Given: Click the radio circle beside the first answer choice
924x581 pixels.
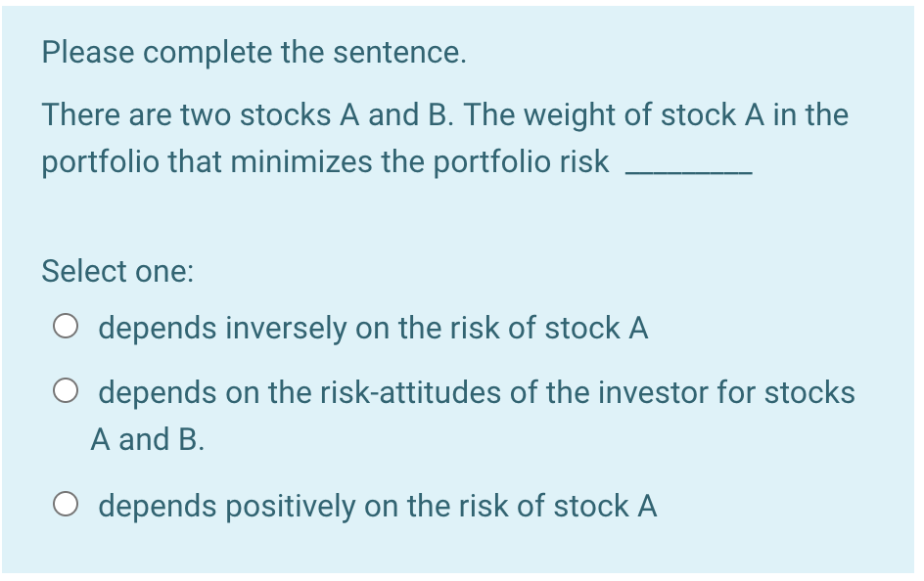Looking at the screenshot, I should tap(66, 328).
